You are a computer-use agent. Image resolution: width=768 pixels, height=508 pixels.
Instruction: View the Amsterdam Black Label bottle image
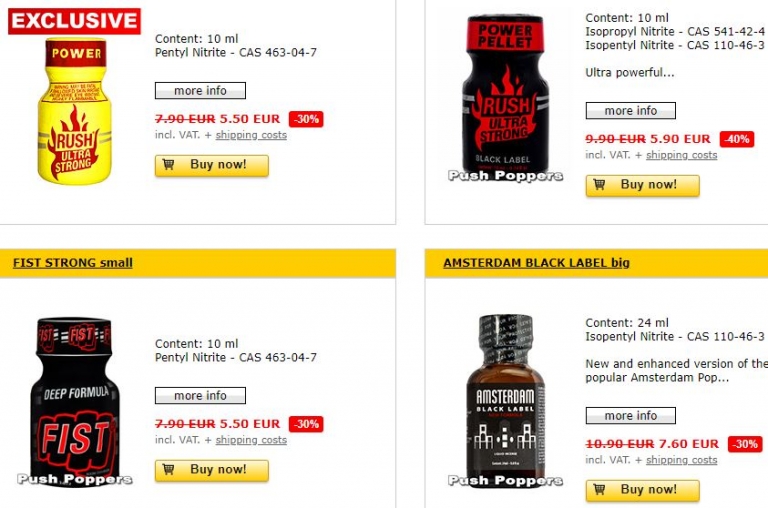(505, 399)
